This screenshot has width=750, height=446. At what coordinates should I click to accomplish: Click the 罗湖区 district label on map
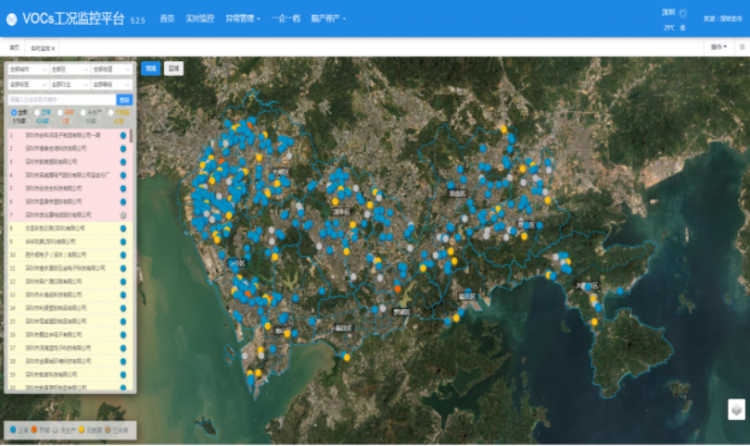[401, 312]
